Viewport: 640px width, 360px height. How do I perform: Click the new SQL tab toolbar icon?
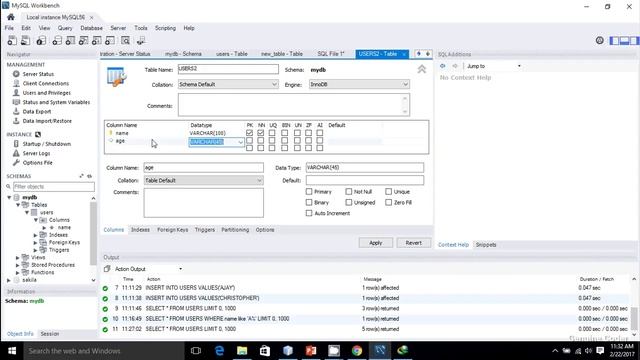[x=12, y=40]
